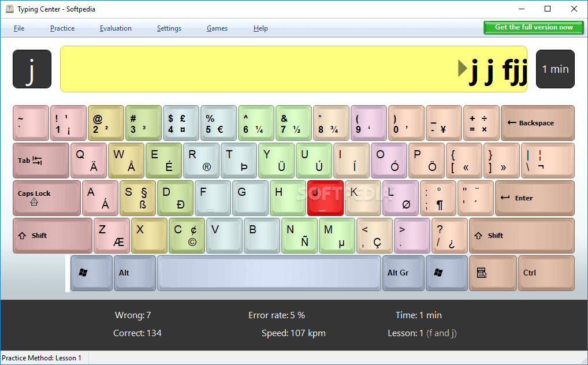Image resolution: width=588 pixels, height=365 pixels.
Task: Click the Get the full version now button
Action: (533, 27)
